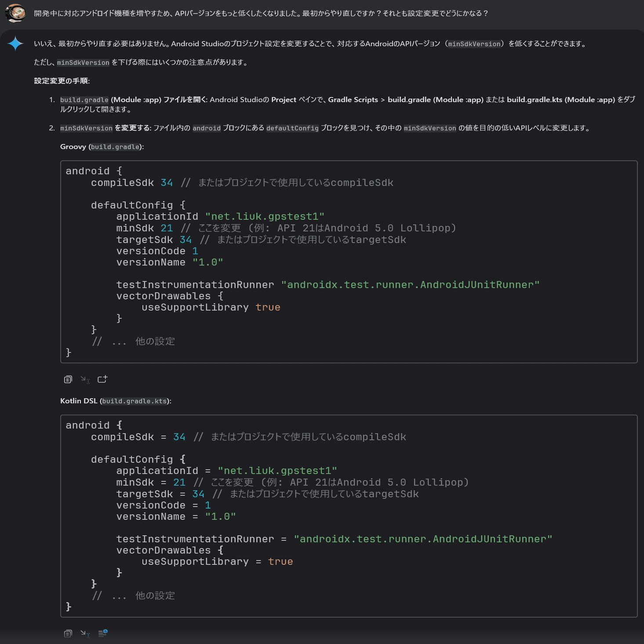The width and height of the screenshot is (644, 644).
Task: Export the Groovy code to a new document
Action: (x=102, y=379)
